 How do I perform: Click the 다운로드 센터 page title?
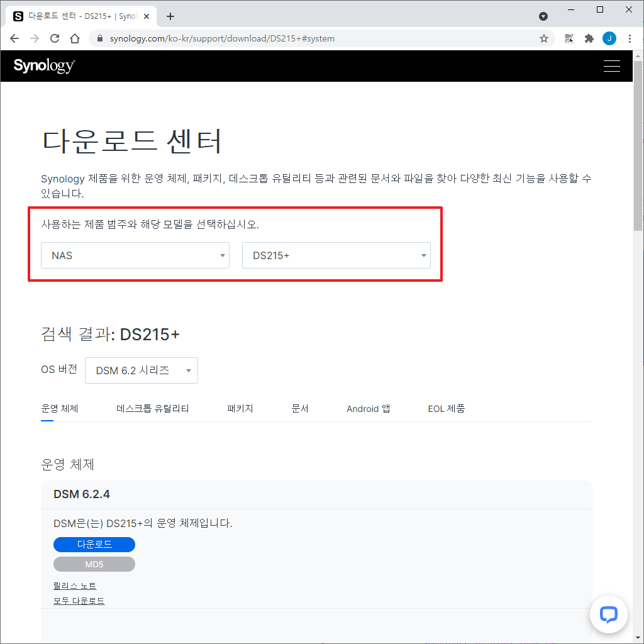click(x=132, y=142)
